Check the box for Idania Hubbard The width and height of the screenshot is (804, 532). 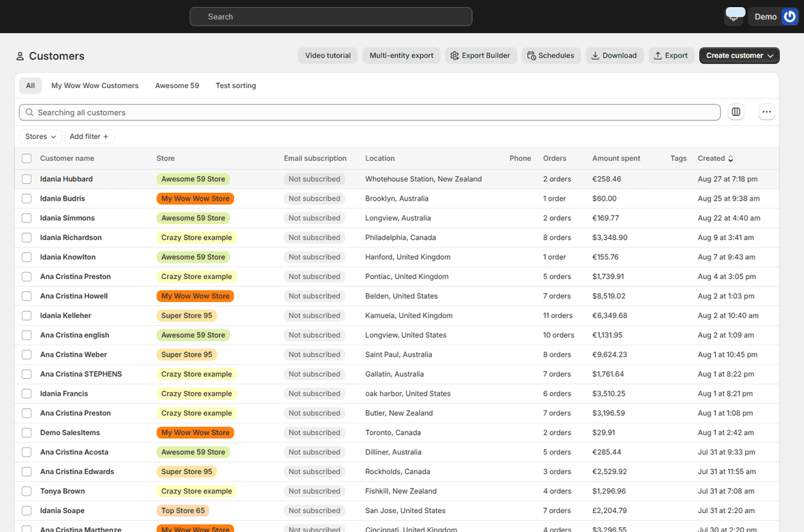pos(27,179)
